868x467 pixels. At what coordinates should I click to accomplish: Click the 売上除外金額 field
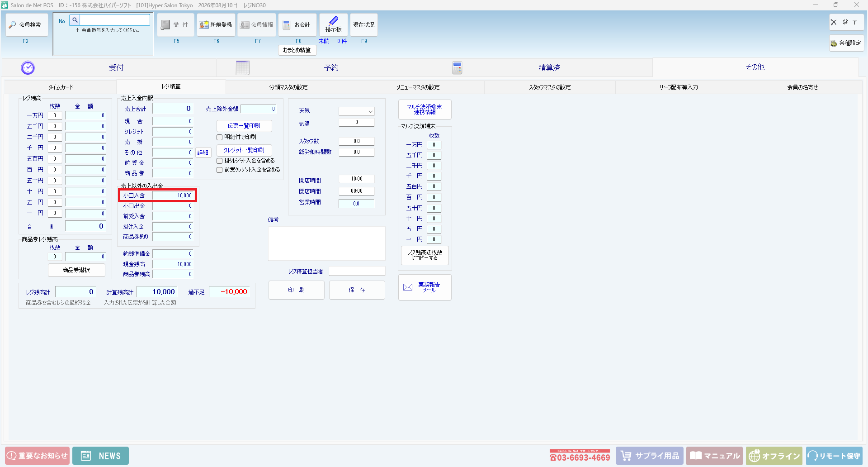tap(259, 109)
